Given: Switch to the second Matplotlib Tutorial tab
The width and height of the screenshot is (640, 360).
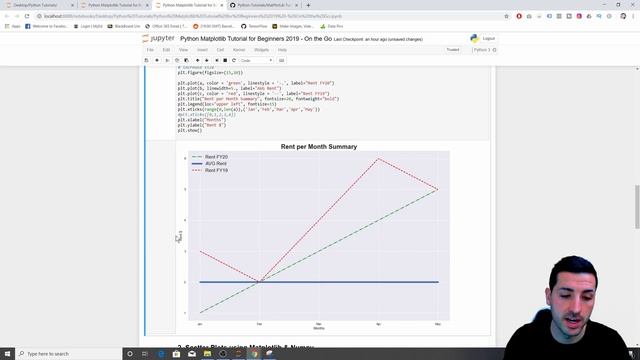Looking at the screenshot, I should (189, 5).
